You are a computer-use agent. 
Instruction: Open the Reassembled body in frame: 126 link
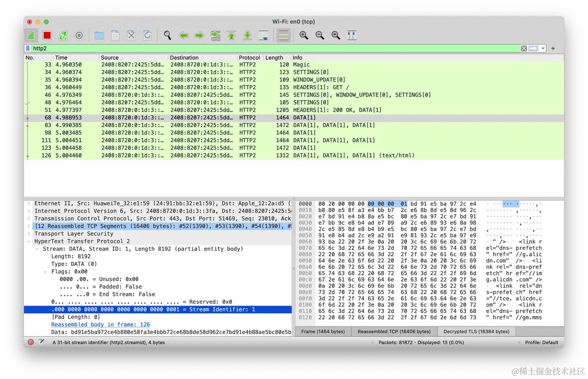(101, 324)
